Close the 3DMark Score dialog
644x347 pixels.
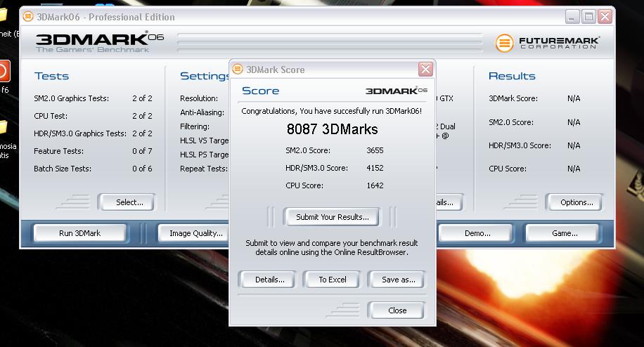click(x=397, y=310)
